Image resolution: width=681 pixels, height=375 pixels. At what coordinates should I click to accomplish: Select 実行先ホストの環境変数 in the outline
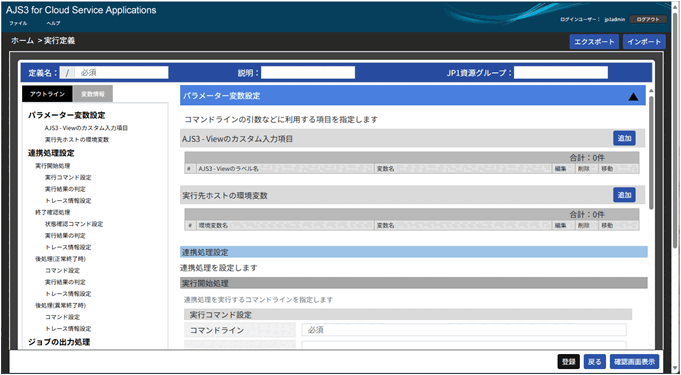pyautogui.click(x=76, y=140)
